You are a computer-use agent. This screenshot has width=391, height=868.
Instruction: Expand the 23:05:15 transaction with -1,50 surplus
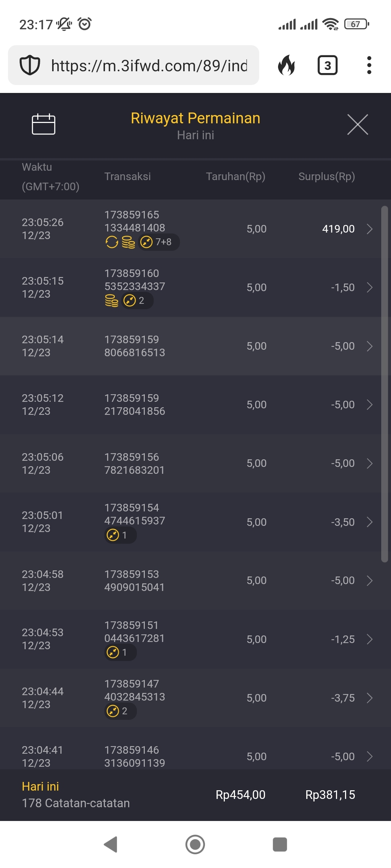369,288
